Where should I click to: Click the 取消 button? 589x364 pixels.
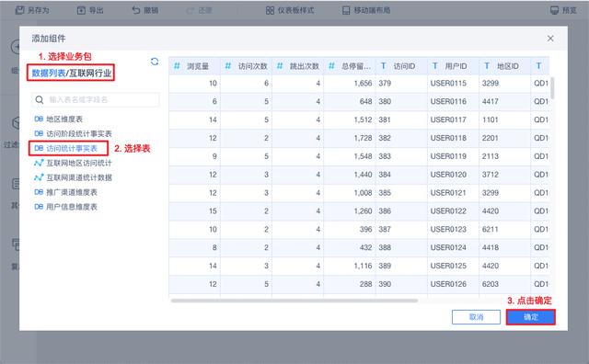tap(476, 317)
